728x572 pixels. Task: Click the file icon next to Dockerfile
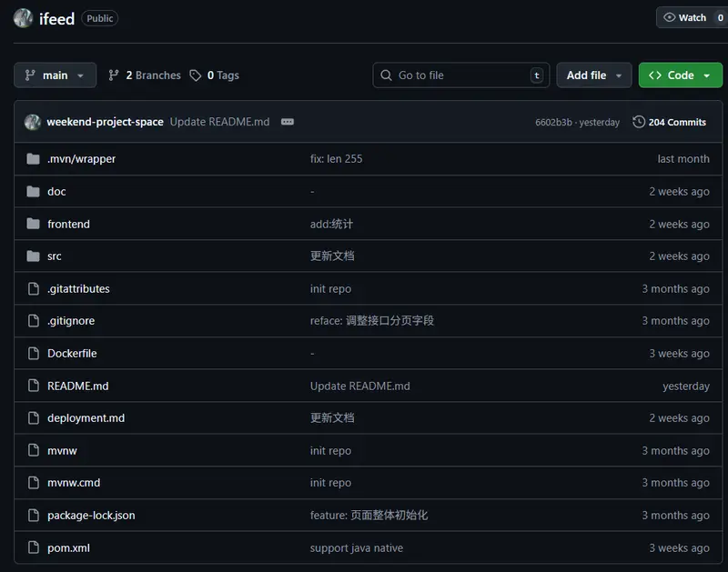[33, 354]
